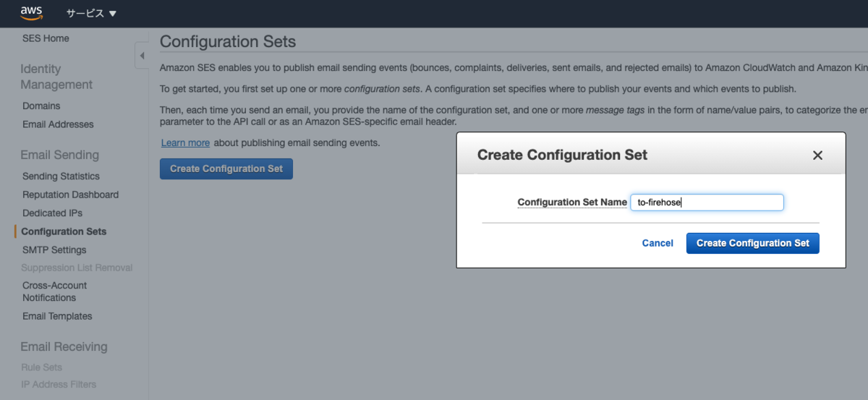Click the AWS logo icon
The image size is (868, 400).
[x=32, y=13]
